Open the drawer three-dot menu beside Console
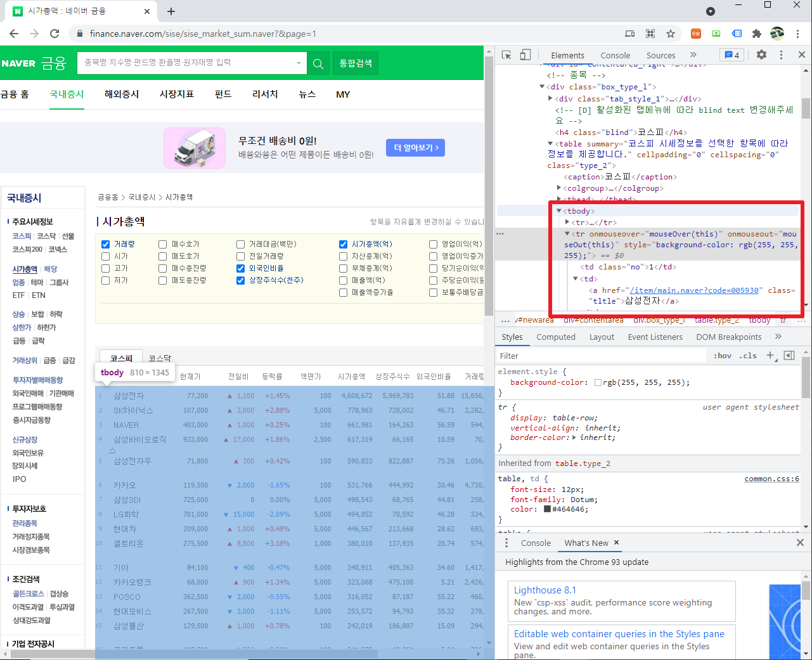Image resolution: width=812 pixels, height=660 pixels. [506, 543]
